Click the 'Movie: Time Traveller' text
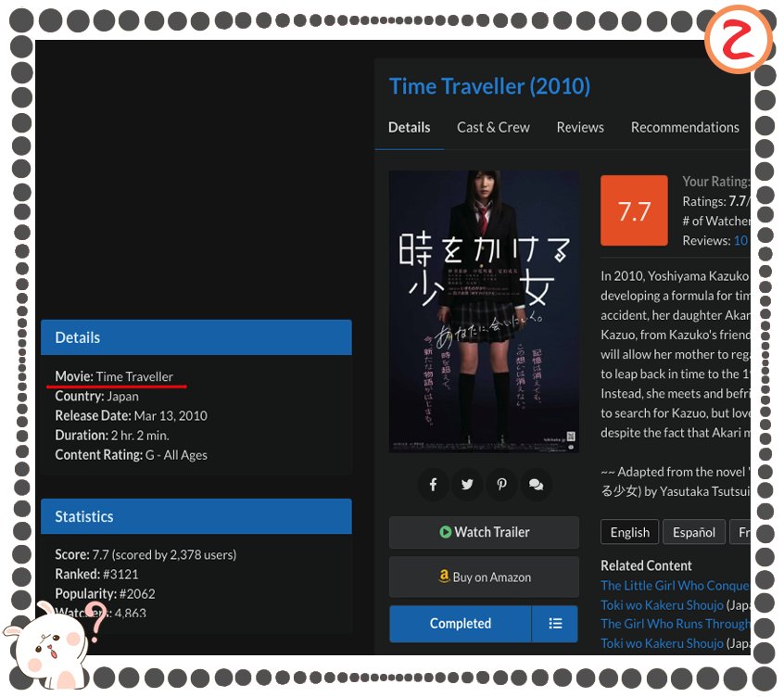Image resolution: width=784 pixels, height=697 pixels. tap(114, 376)
